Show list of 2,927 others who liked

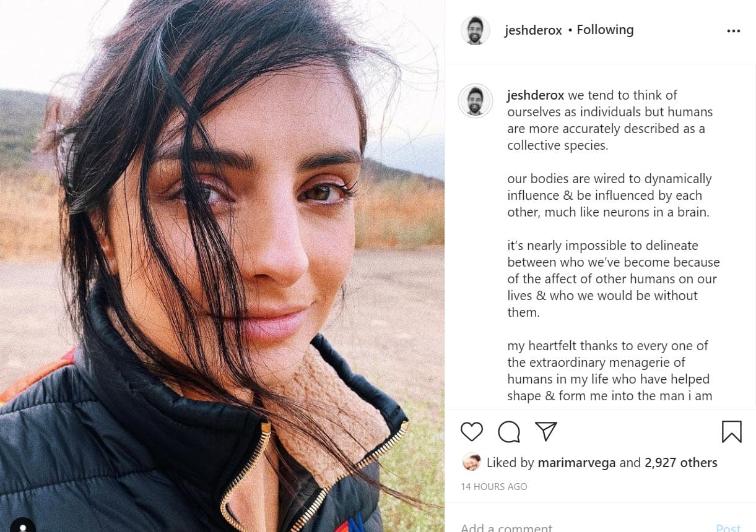pos(680,463)
